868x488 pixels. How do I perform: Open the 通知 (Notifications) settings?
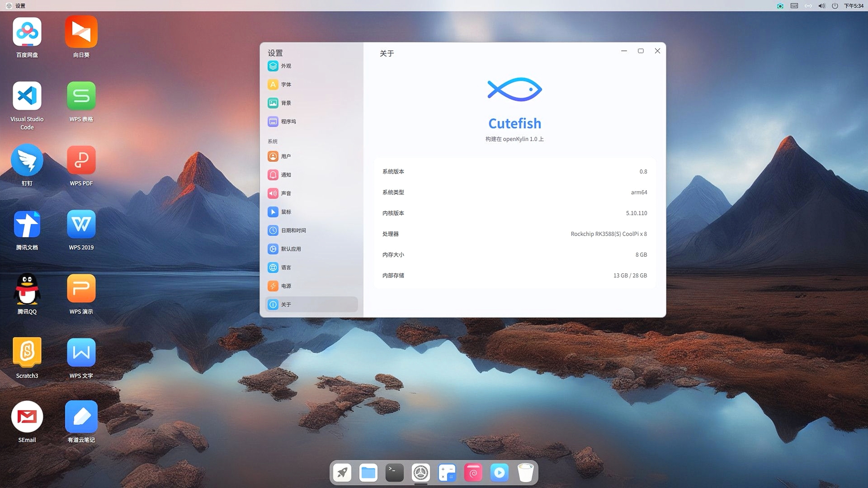(286, 175)
